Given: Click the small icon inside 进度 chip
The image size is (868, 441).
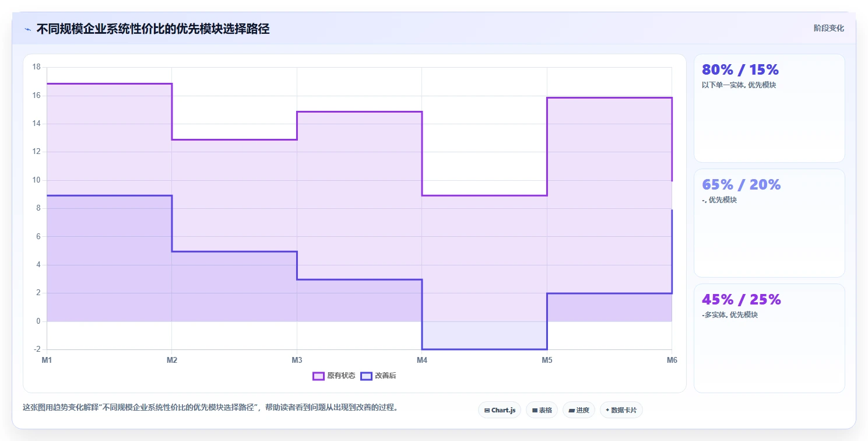Looking at the screenshot, I should tap(572, 411).
